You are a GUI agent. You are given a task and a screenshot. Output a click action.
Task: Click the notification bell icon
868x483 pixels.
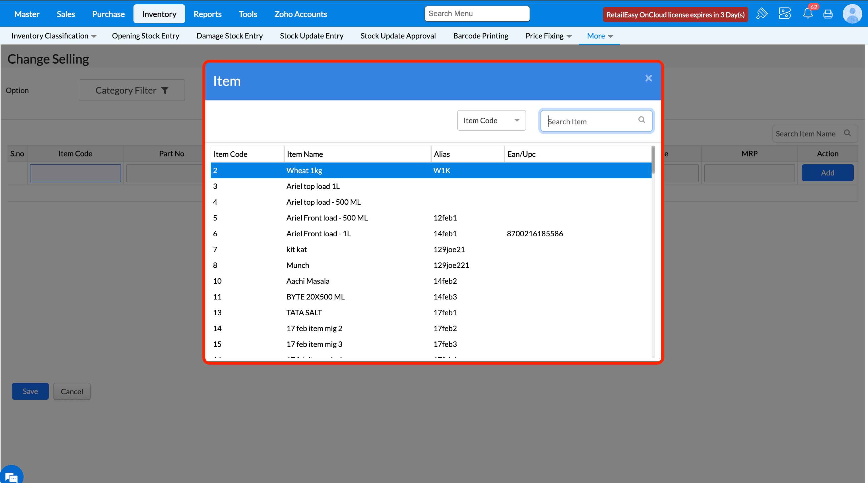[807, 14]
